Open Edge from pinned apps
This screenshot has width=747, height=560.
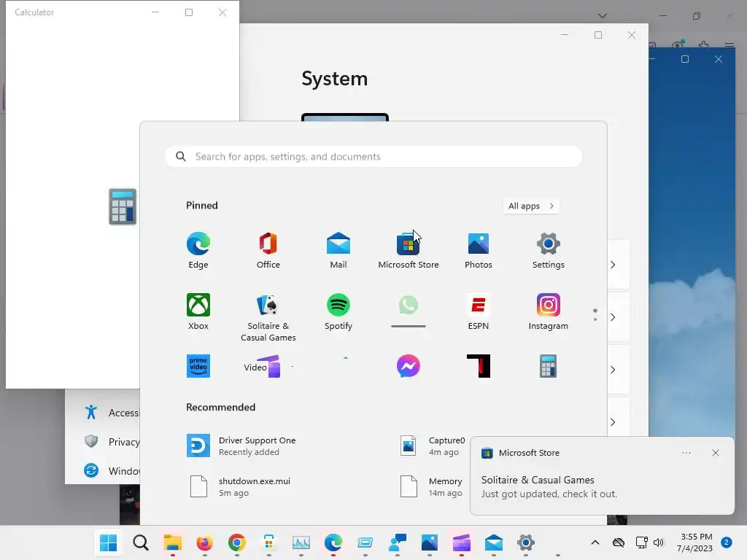198,251
